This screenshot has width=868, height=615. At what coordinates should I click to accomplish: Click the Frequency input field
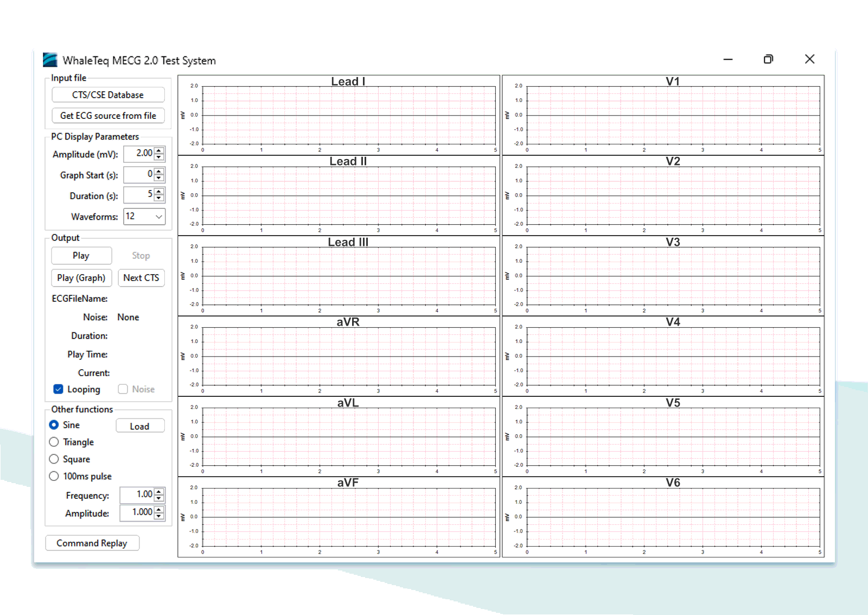click(x=137, y=494)
